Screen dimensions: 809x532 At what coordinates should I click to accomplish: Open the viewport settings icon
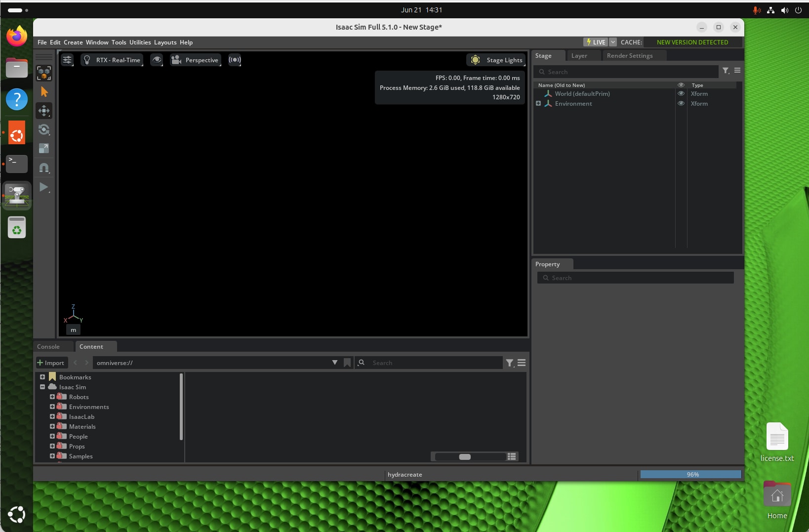point(67,60)
